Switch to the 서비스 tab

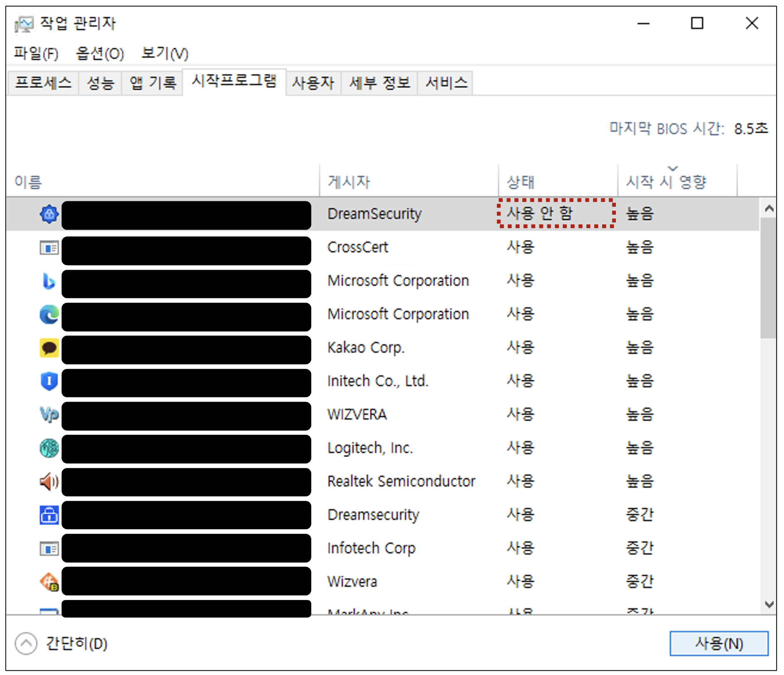[x=446, y=83]
